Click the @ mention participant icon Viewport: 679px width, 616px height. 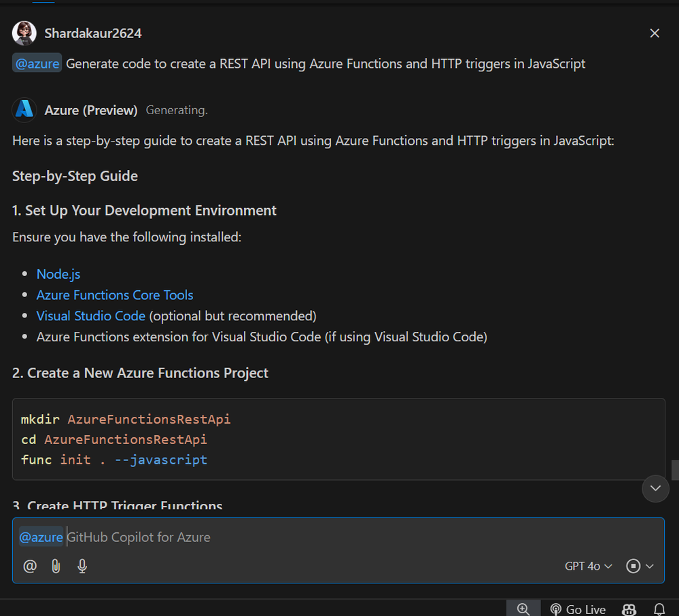30,566
